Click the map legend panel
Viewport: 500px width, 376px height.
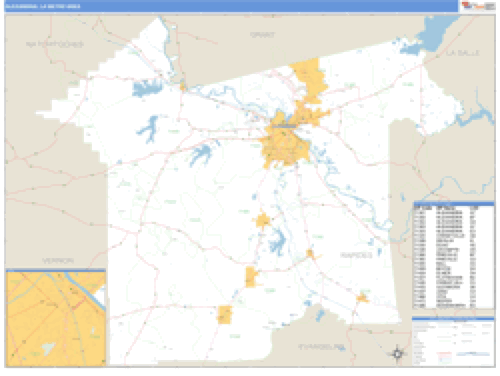click(453, 341)
